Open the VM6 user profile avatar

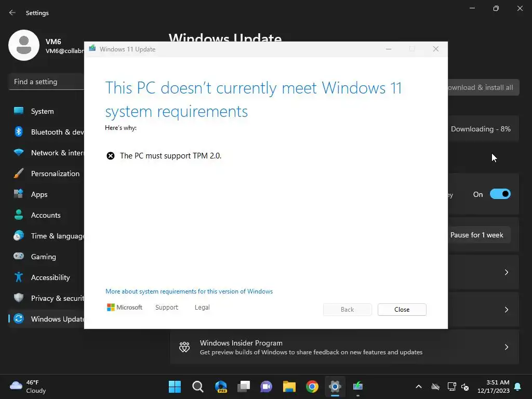(x=24, y=45)
